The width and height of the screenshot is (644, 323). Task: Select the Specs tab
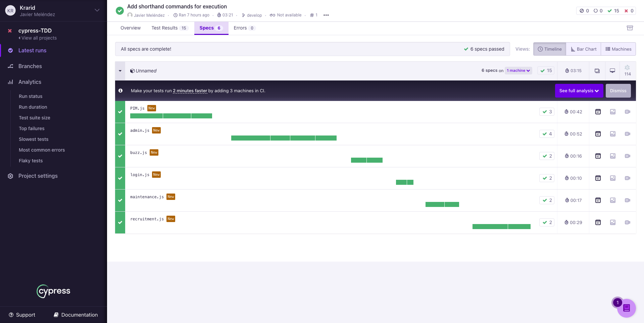(x=211, y=28)
